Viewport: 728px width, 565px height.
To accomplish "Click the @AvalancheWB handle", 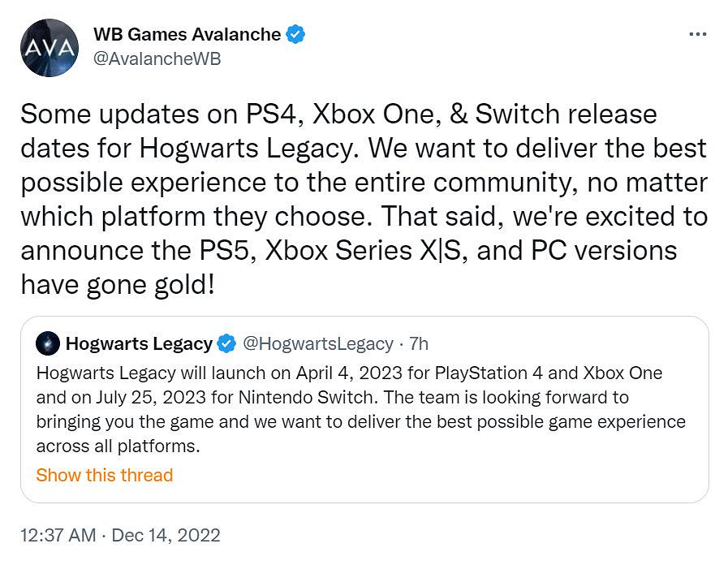I will pyautogui.click(x=157, y=59).
